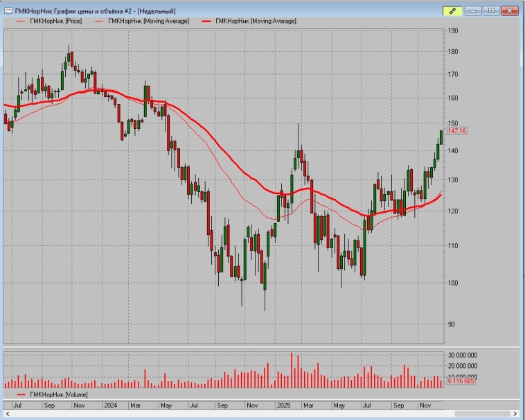This screenshot has height=420, width=525.
Task: Click the yellow link-chain button
Action: pos(452,11)
